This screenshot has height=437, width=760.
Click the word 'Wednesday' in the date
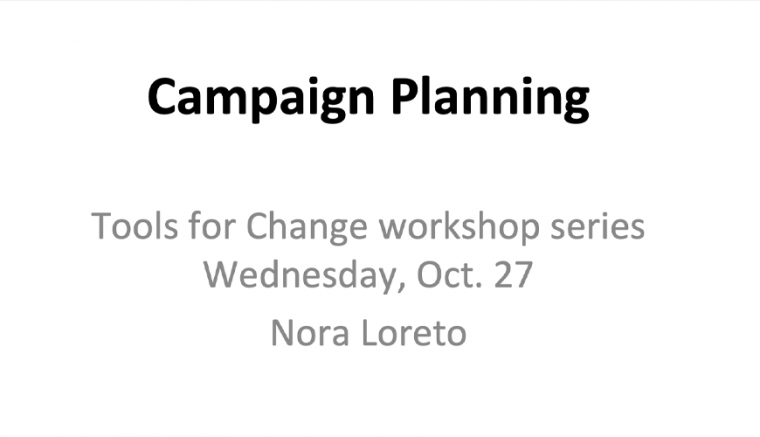point(305,276)
